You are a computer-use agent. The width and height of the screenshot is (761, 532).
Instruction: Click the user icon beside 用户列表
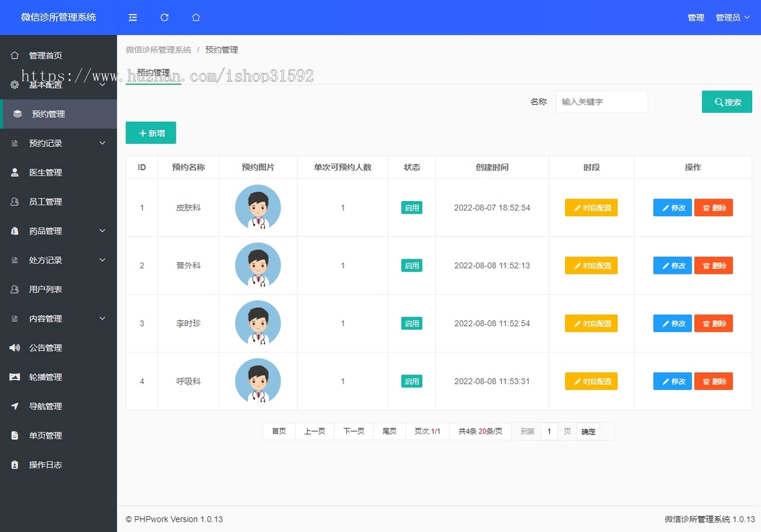pyautogui.click(x=15, y=289)
